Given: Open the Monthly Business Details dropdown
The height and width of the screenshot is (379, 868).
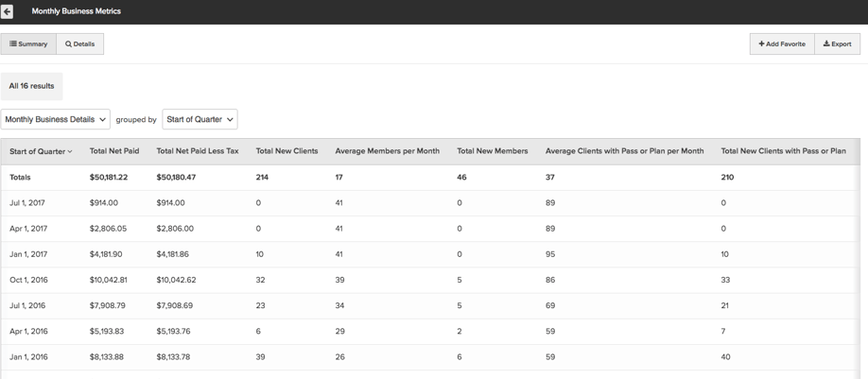Looking at the screenshot, I should click(56, 120).
